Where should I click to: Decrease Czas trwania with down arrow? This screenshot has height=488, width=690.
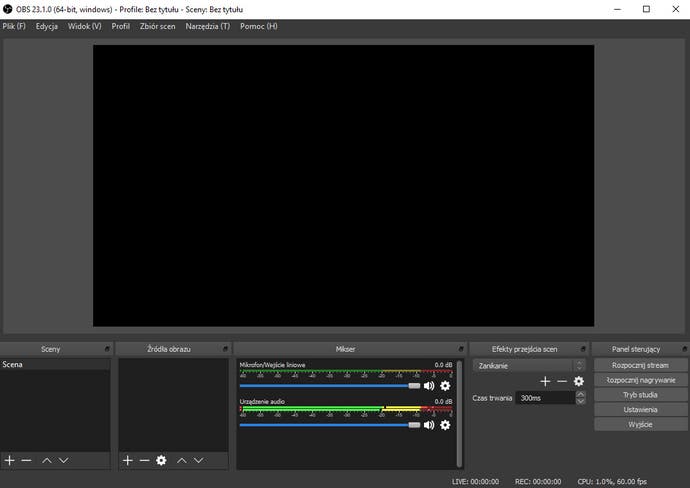point(580,401)
